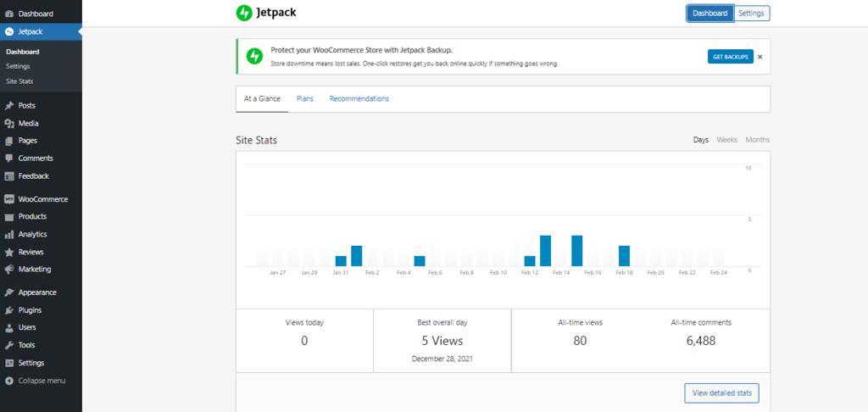Click the Analytics bar chart icon
This screenshot has height=412, width=868.
[8, 235]
